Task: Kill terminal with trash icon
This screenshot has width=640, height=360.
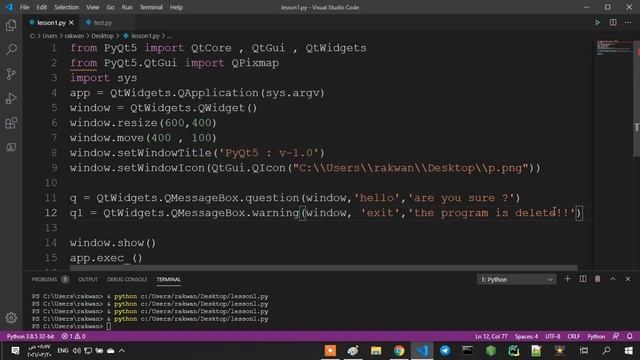Action: coord(598,279)
